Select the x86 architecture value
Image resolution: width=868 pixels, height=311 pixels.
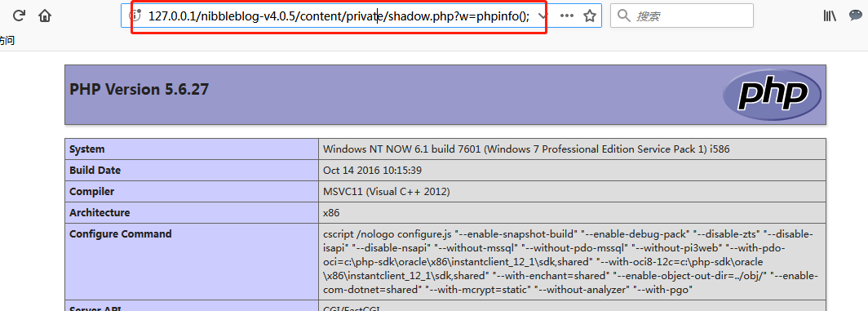click(x=331, y=213)
